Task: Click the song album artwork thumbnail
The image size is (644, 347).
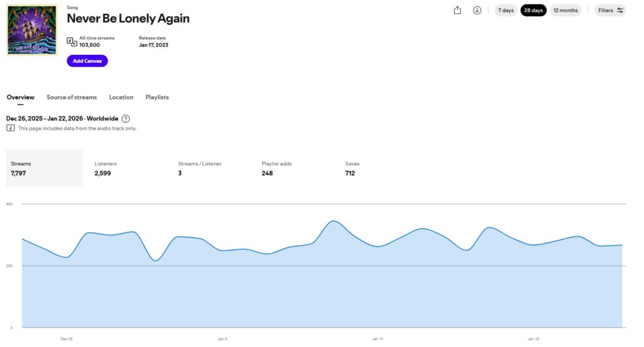Action: tap(31, 30)
